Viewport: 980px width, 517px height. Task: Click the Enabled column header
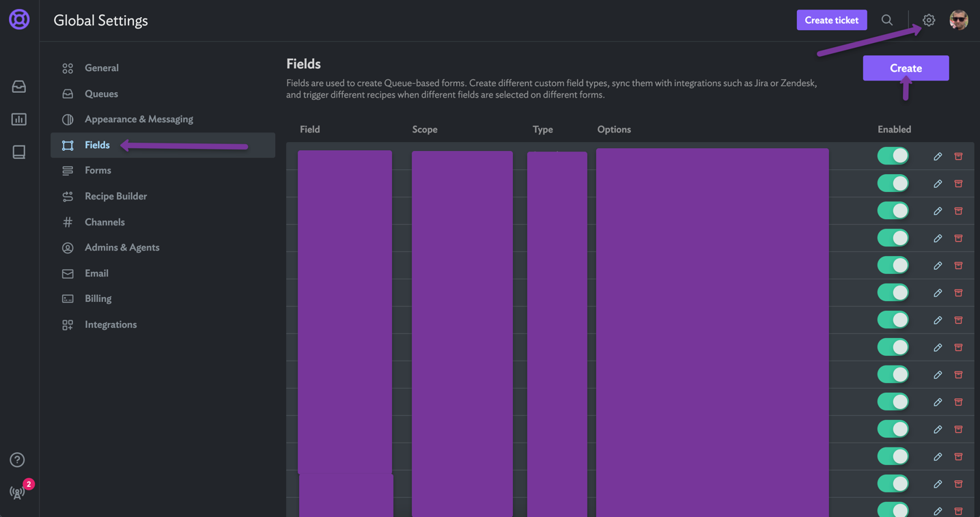[894, 129]
